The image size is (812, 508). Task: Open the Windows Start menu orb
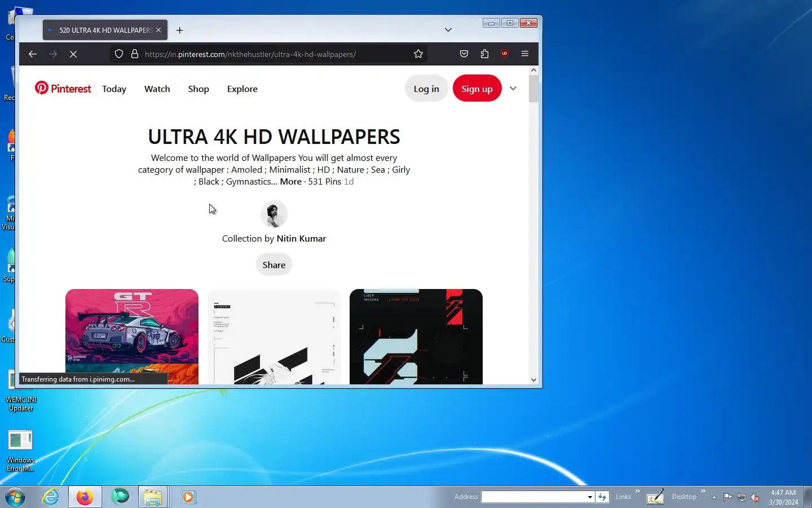[x=15, y=497]
